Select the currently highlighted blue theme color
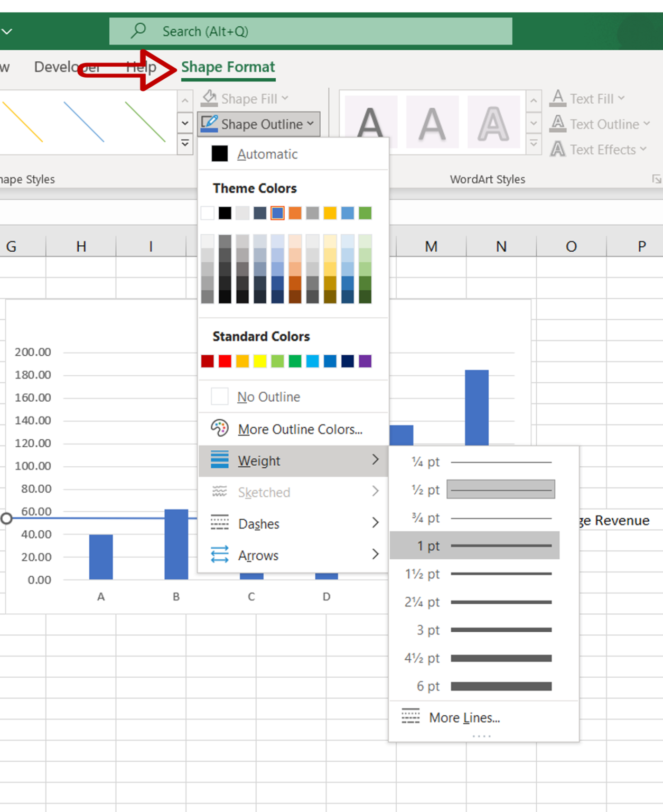 click(x=277, y=213)
